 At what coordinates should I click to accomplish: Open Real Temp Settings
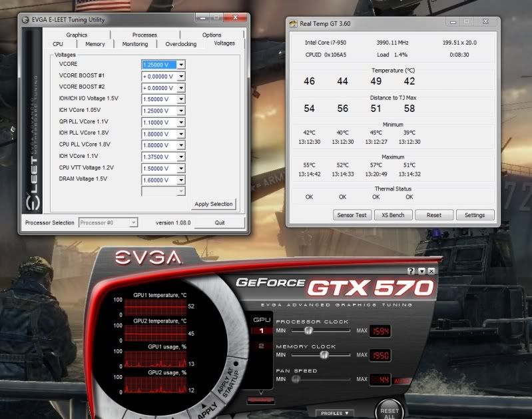point(475,215)
